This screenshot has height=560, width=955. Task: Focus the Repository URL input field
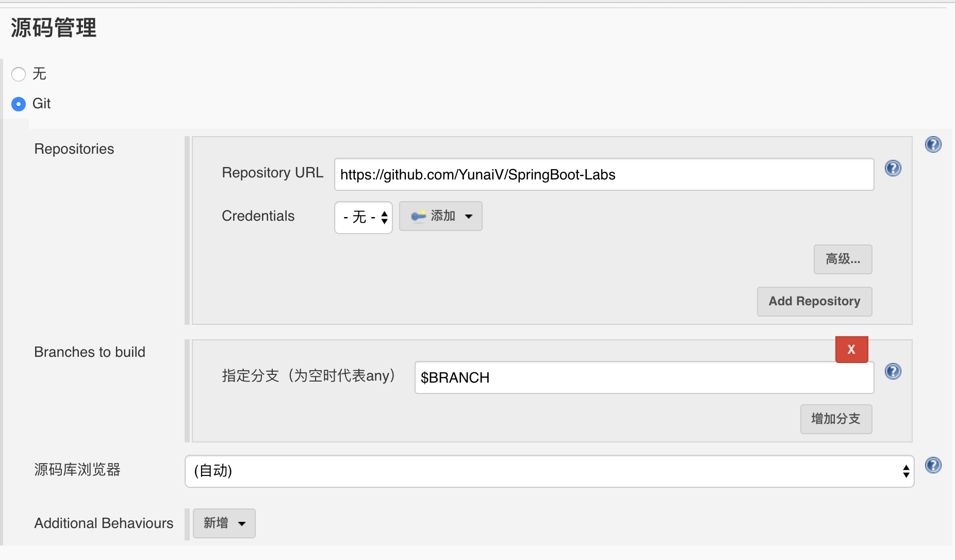coord(604,174)
